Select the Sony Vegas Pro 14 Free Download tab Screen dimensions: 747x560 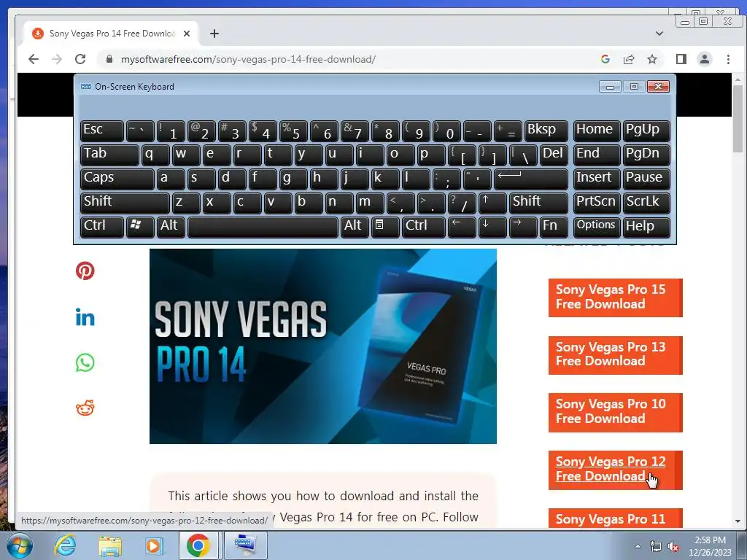(111, 34)
